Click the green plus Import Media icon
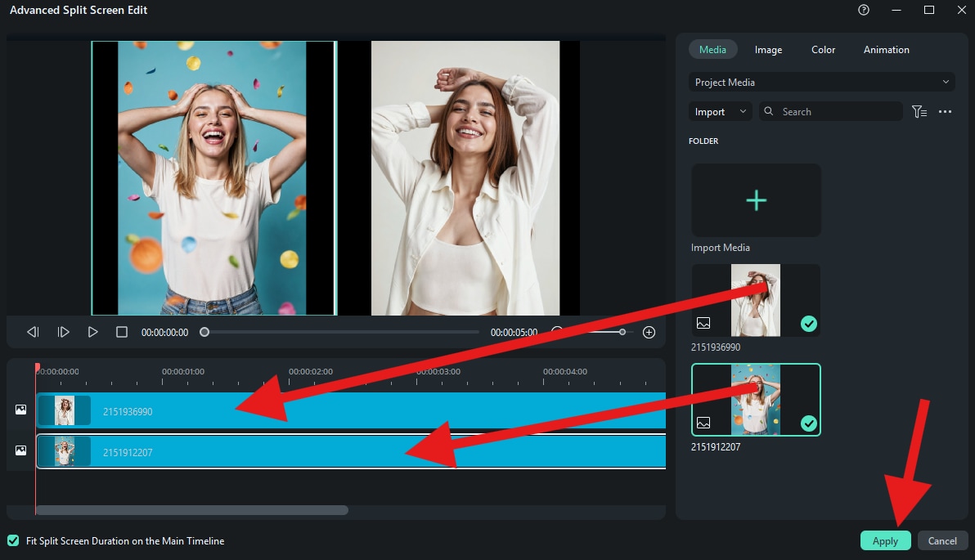 756,200
